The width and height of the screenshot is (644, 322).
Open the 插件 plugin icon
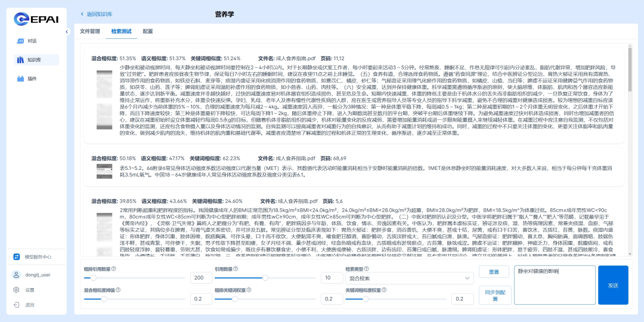[21, 79]
